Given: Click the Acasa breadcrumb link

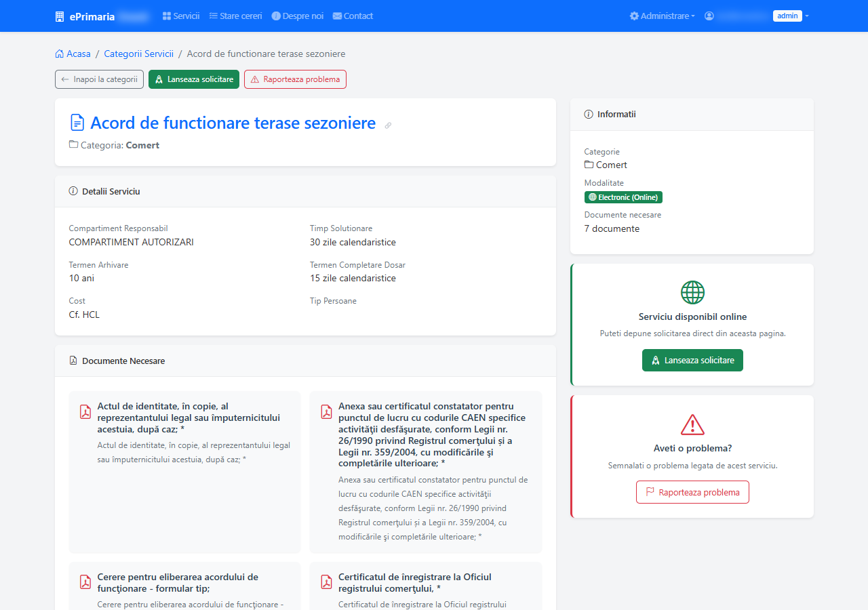Looking at the screenshot, I should point(73,54).
